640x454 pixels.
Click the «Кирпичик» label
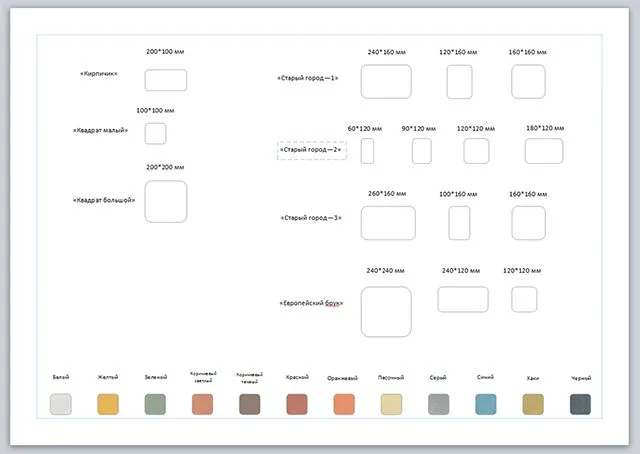99,74
